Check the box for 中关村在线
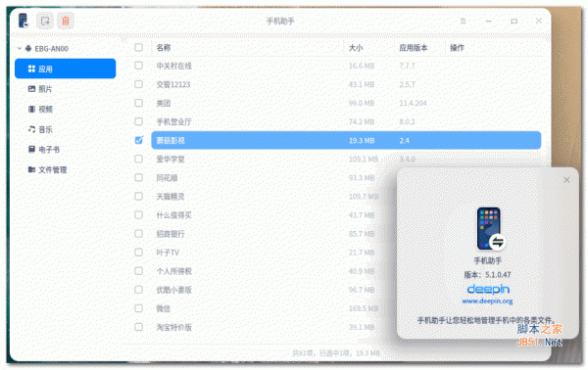Viewport: 588px width, 370px height. 139,66
